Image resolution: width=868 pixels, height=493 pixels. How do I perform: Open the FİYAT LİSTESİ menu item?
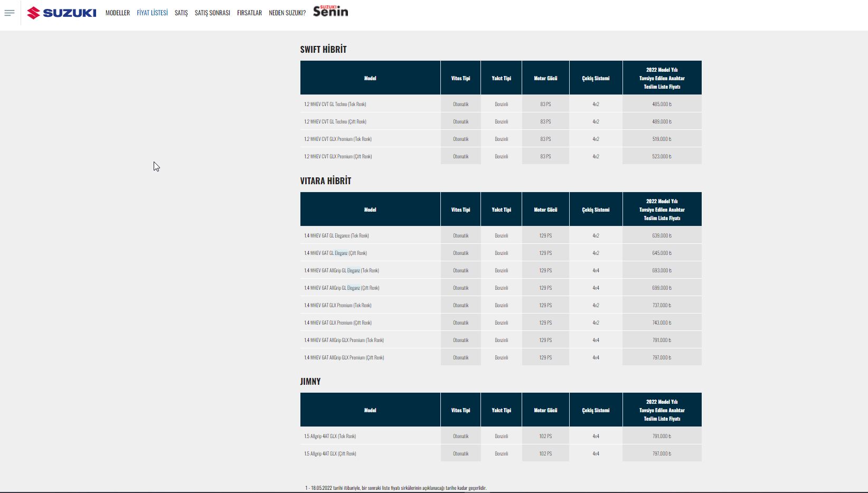point(152,13)
